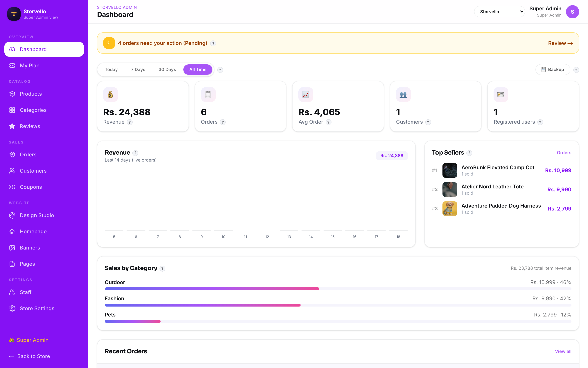Click the chart Avg Order card icon
Screen dimensions: 588x368
click(x=306, y=94)
